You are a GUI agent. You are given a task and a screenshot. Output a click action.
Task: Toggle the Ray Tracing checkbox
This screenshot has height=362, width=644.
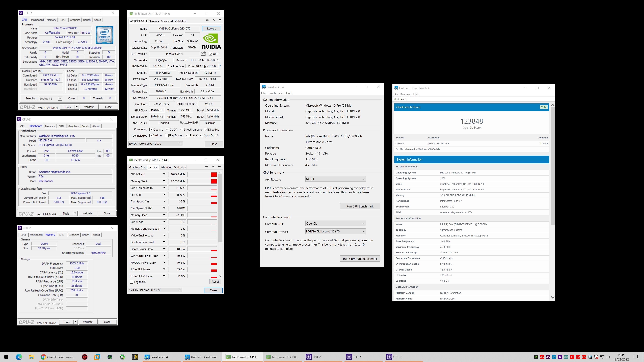(167, 135)
